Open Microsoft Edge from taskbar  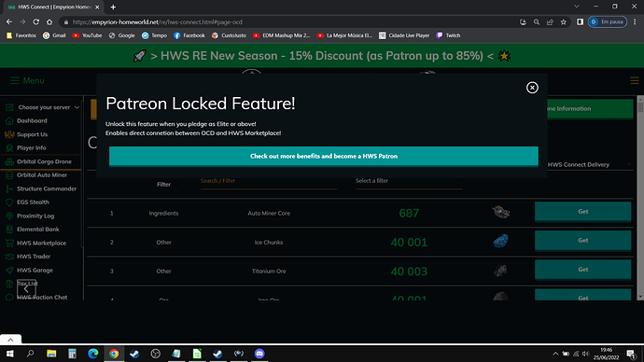[x=93, y=354]
